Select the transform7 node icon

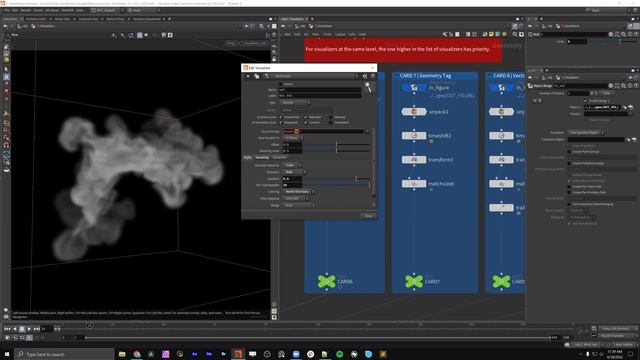[414, 160]
